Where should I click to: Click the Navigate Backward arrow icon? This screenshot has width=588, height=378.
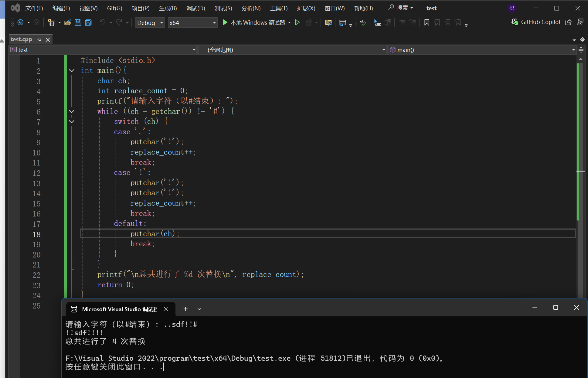pos(20,22)
